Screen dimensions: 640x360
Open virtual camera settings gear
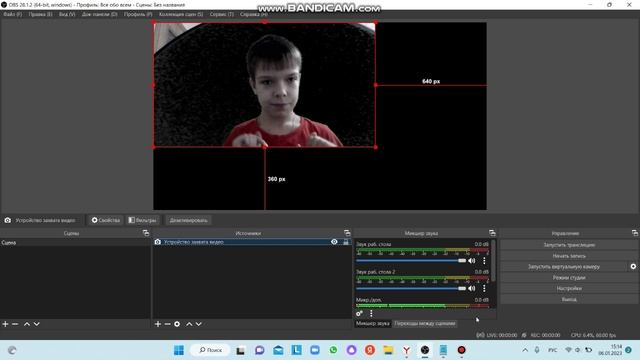pos(633,266)
